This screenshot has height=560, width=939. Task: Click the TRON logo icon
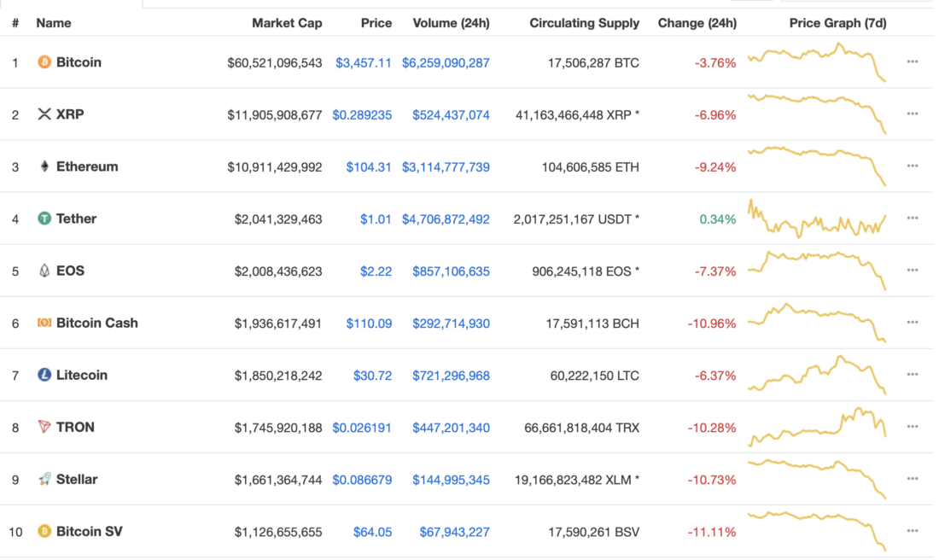point(44,427)
